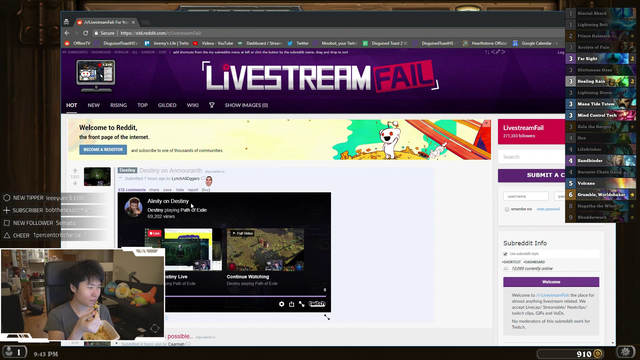This screenshot has height=360, width=640.
Task: Click the browser forward arrow
Action: pos(76,33)
